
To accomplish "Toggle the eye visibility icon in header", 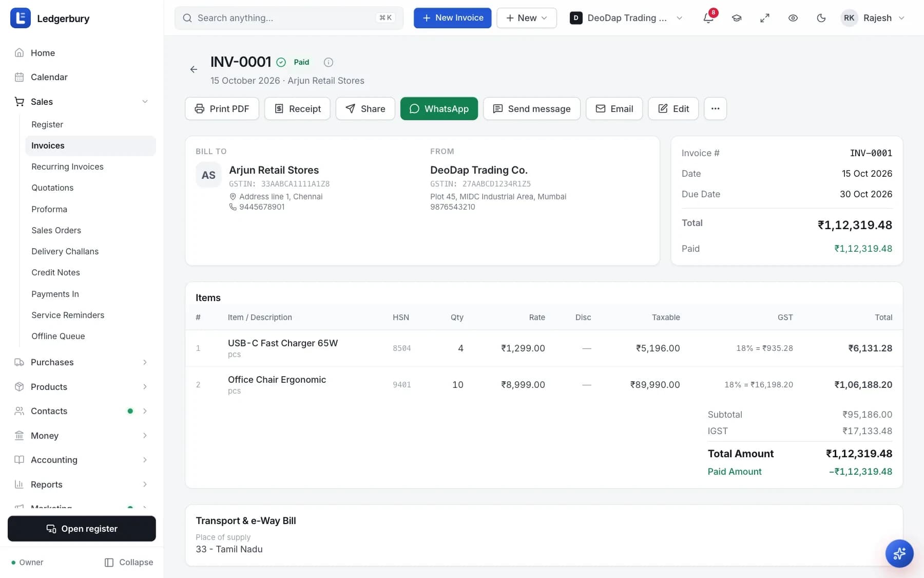I will tap(793, 18).
